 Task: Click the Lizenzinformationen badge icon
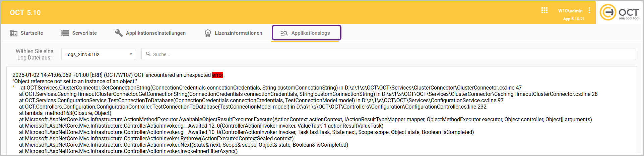click(208, 33)
